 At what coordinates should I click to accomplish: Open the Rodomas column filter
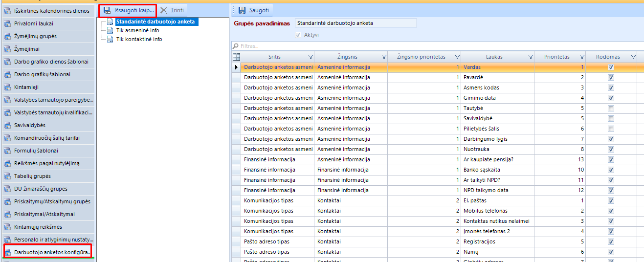click(633, 57)
